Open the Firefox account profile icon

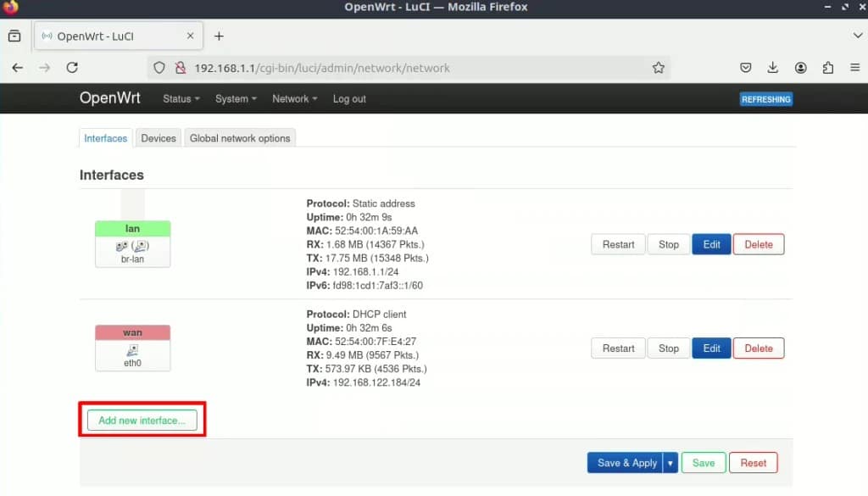pos(800,68)
